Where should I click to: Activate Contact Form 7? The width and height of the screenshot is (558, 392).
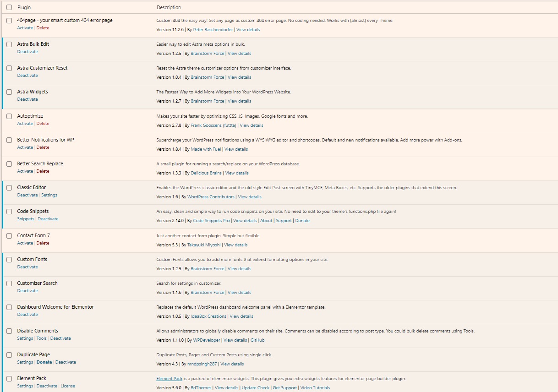25,243
